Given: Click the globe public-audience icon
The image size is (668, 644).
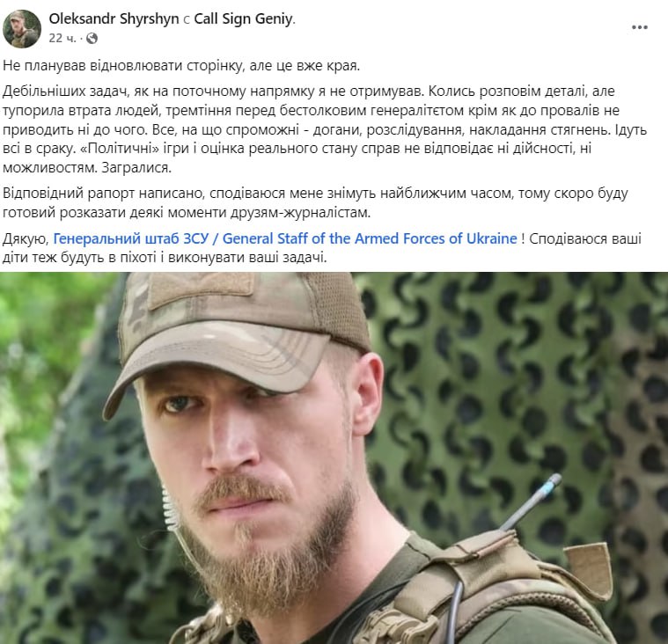Looking at the screenshot, I should [92, 39].
